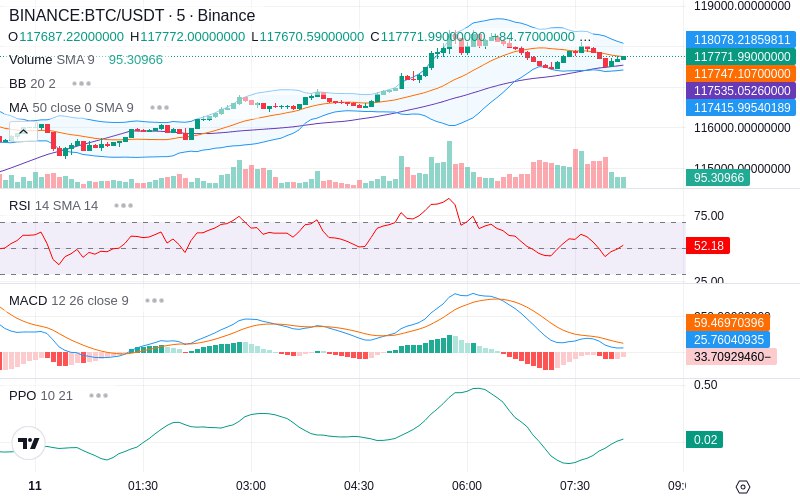
Task: Click the high price value 117772.00
Action: (193, 37)
